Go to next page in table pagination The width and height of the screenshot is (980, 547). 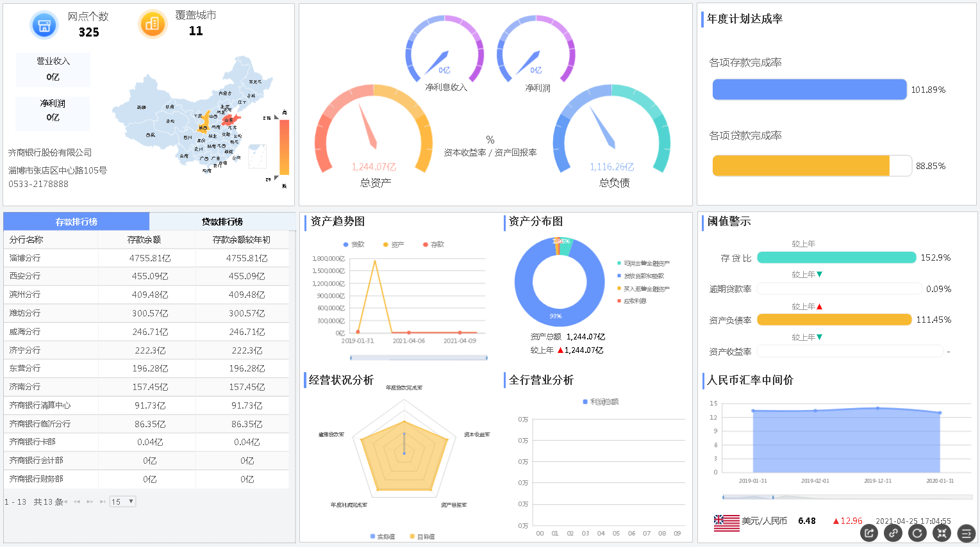click(x=90, y=502)
